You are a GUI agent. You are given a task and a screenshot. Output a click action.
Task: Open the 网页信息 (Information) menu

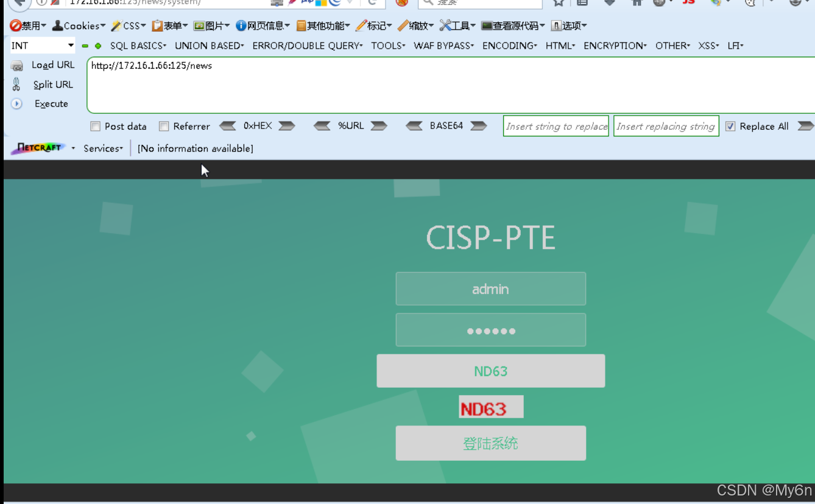pyautogui.click(x=263, y=26)
